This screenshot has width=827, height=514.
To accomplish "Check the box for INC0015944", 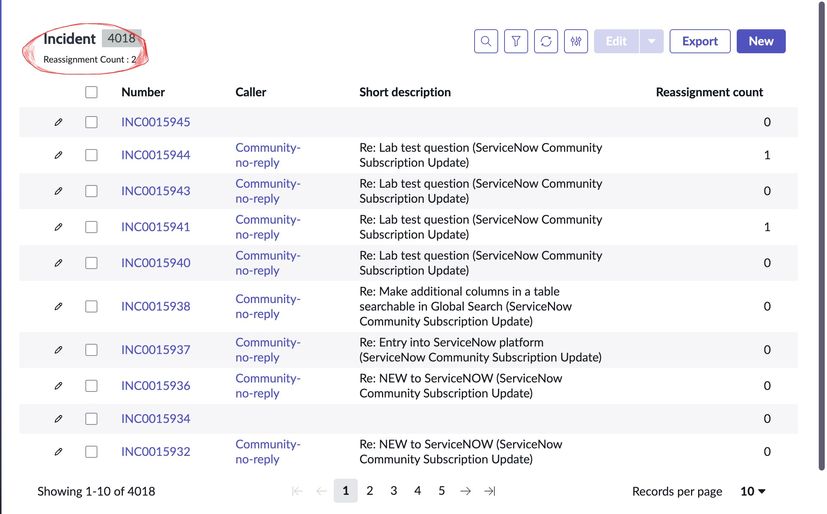I will click(91, 155).
